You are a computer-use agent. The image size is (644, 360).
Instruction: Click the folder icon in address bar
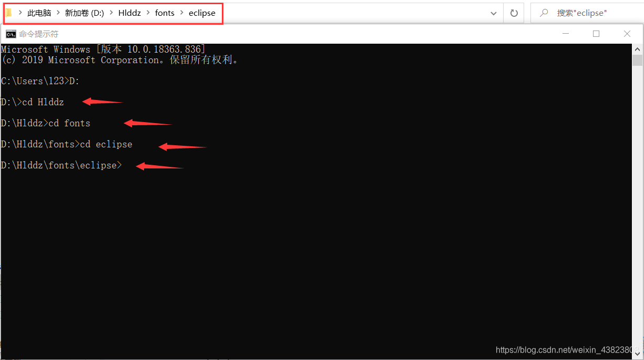(x=8, y=13)
